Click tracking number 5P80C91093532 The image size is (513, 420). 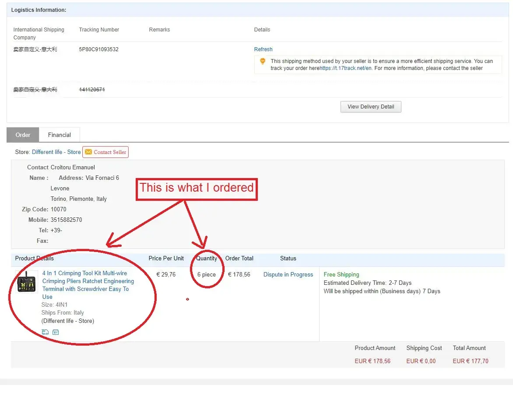98,49
